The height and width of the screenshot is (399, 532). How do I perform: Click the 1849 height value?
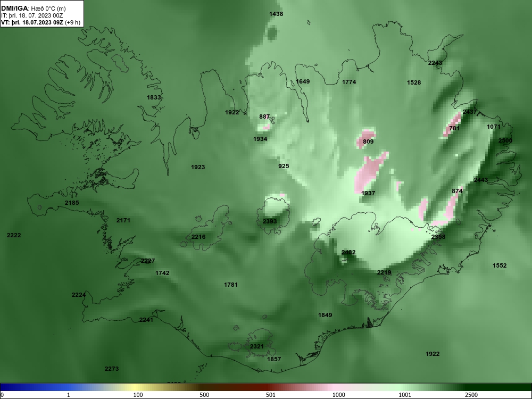point(325,315)
